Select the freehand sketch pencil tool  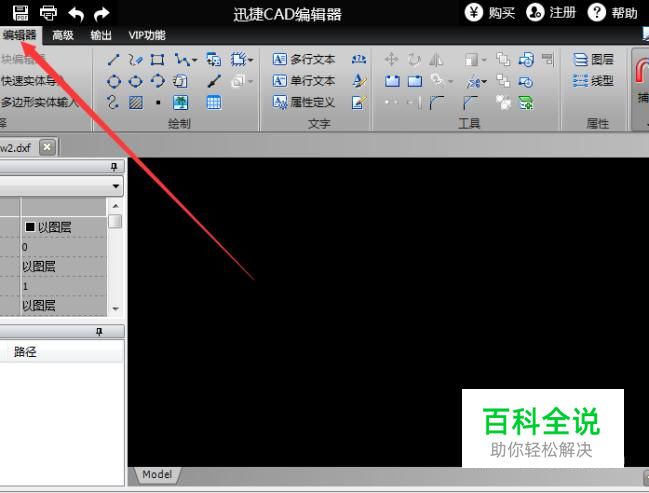(x=135, y=60)
